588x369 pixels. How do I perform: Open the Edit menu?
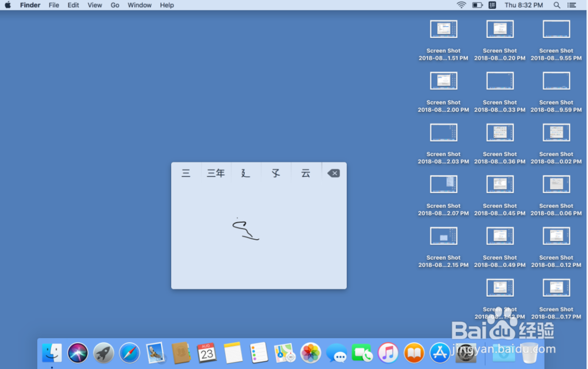(73, 5)
